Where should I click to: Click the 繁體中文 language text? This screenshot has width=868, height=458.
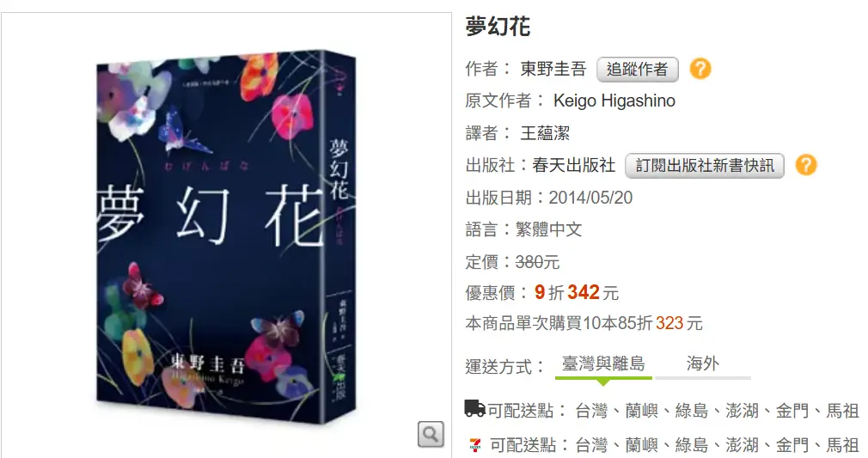(x=548, y=229)
